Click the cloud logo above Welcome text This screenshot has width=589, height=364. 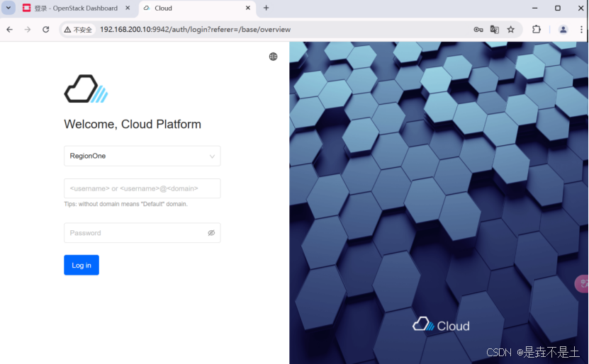[x=86, y=89]
